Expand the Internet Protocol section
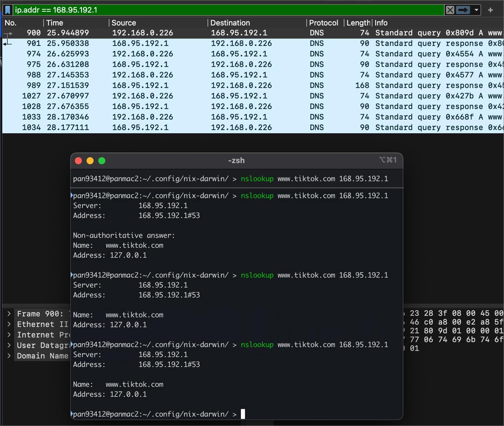The image size is (504, 426). tap(9, 335)
